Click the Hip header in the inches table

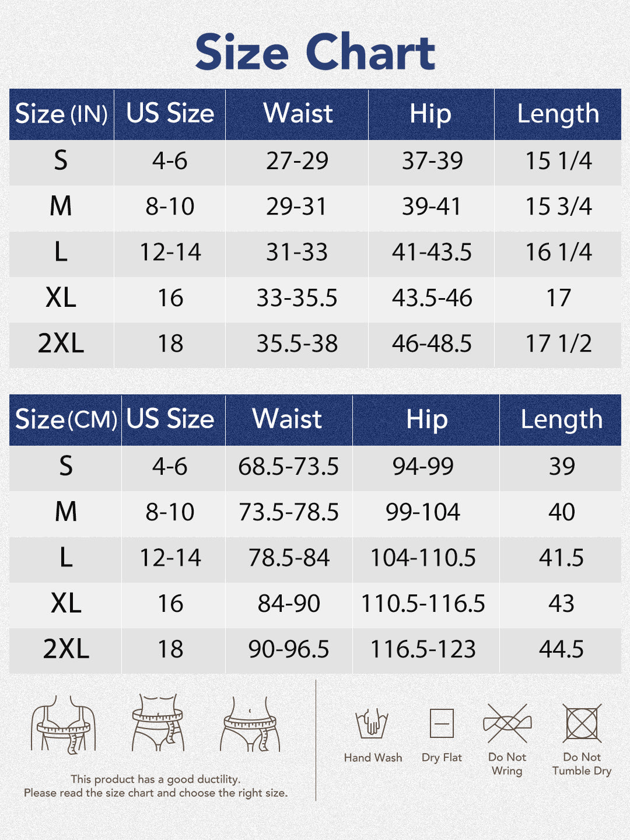pyautogui.click(x=430, y=114)
